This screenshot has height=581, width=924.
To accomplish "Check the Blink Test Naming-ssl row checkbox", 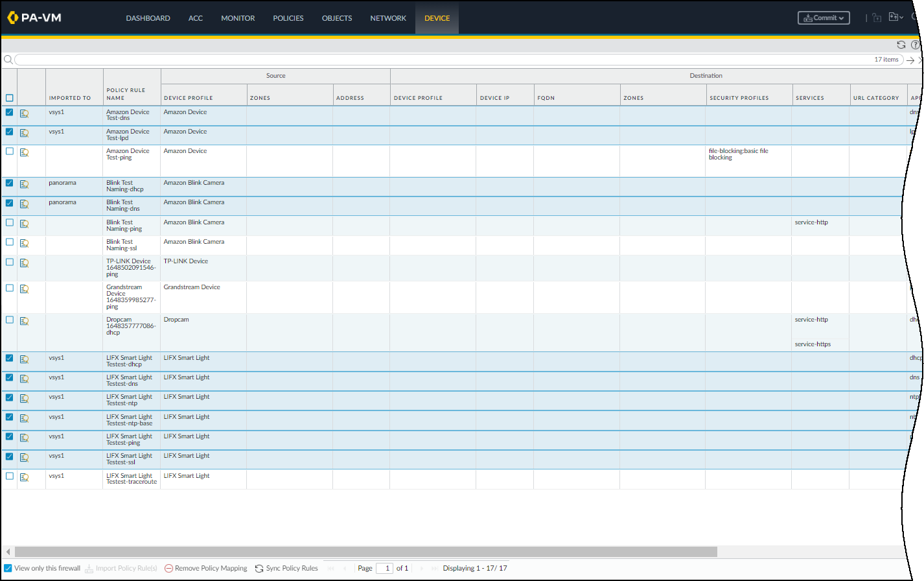I will [9, 242].
